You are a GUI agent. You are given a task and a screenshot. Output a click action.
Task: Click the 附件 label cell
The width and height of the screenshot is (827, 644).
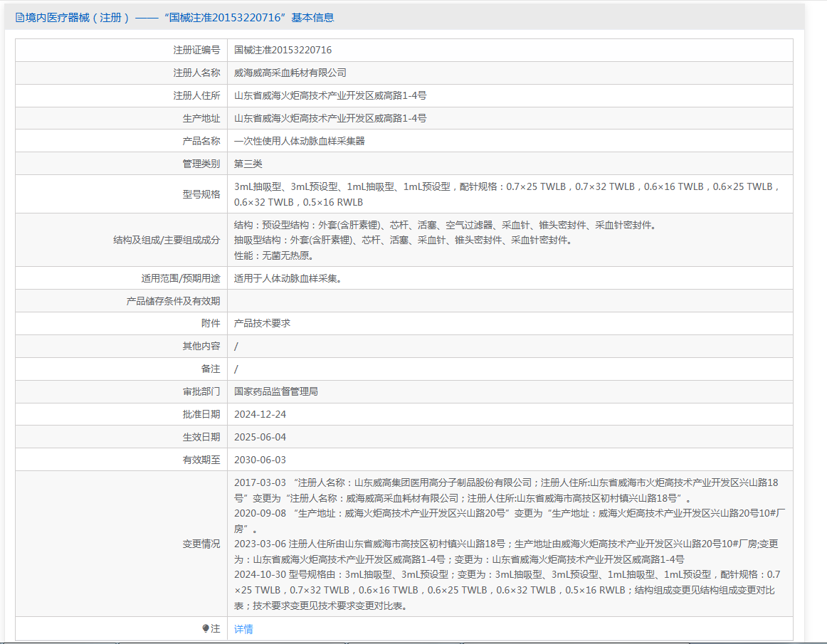pyautogui.click(x=121, y=323)
